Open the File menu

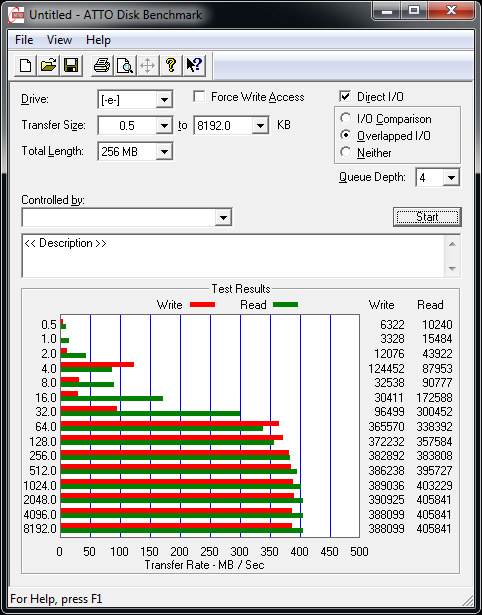point(24,40)
